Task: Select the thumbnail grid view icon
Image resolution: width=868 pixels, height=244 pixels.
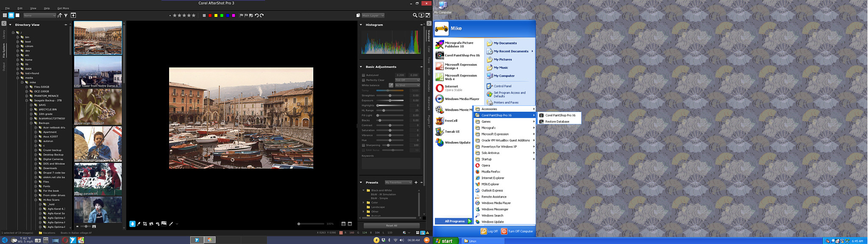Action: pos(5,15)
